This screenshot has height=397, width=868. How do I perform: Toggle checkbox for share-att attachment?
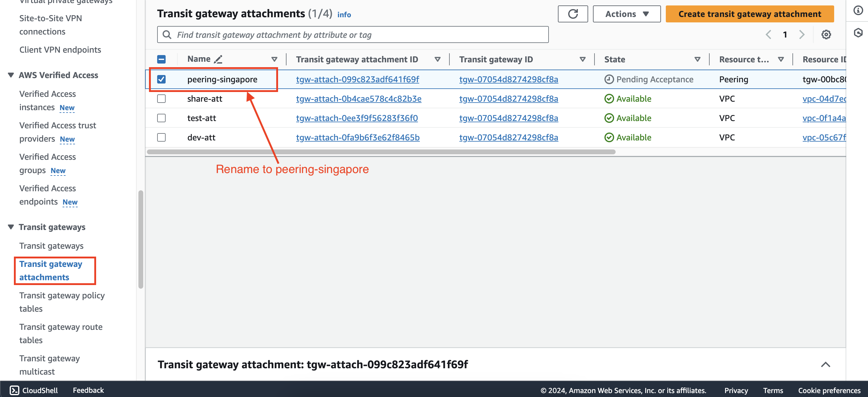(x=161, y=99)
